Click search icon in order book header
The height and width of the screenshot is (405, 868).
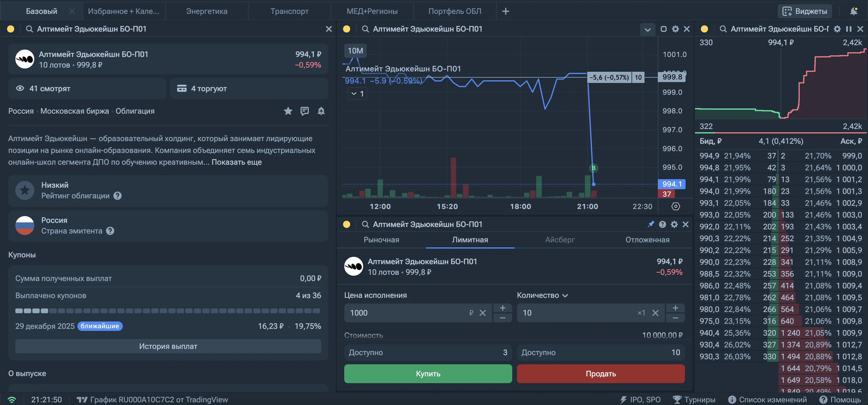coord(723,29)
